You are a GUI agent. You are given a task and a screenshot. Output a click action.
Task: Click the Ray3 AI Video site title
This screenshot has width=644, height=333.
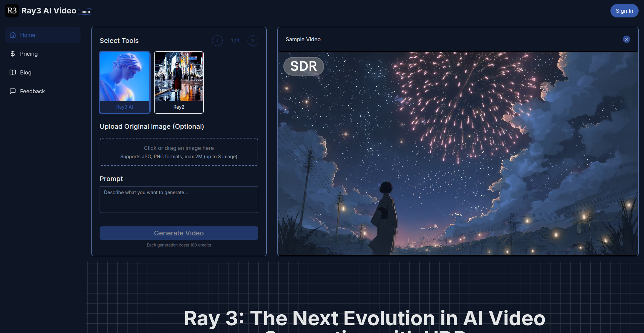pyautogui.click(x=49, y=11)
